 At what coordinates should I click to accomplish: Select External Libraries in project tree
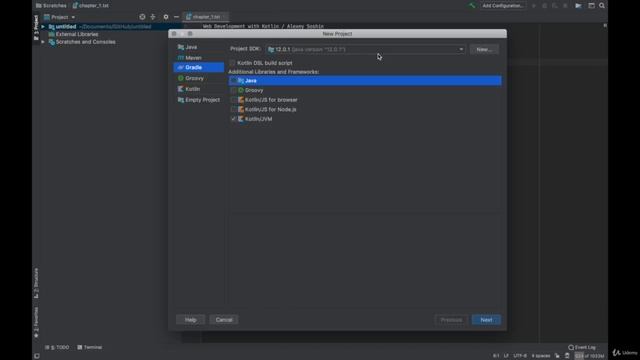(x=73, y=34)
